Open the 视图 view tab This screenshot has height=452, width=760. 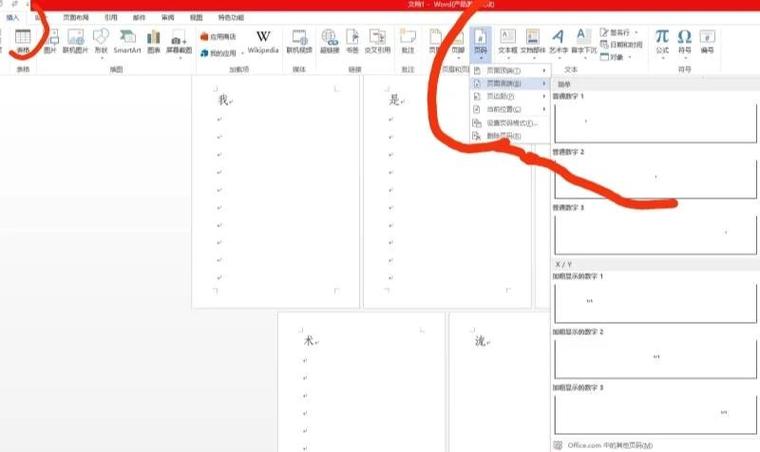coord(196,17)
